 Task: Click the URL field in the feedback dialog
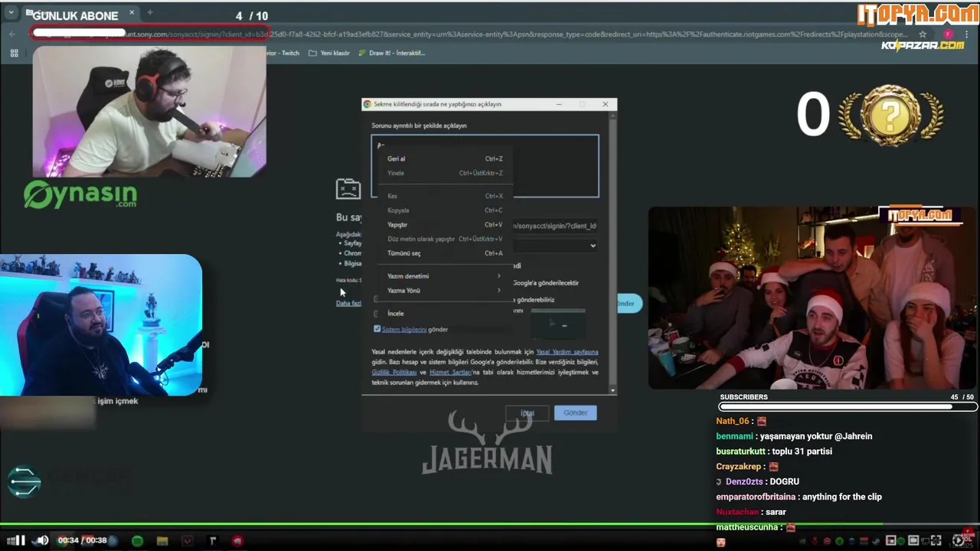point(556,226)
